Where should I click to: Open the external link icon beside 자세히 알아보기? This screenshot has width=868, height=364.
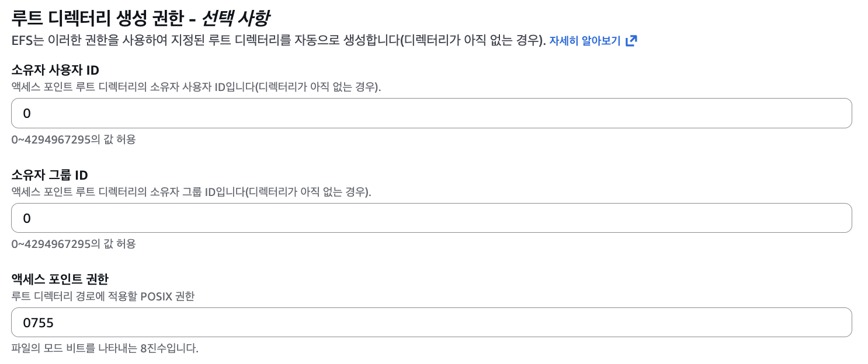click(631, 41)
